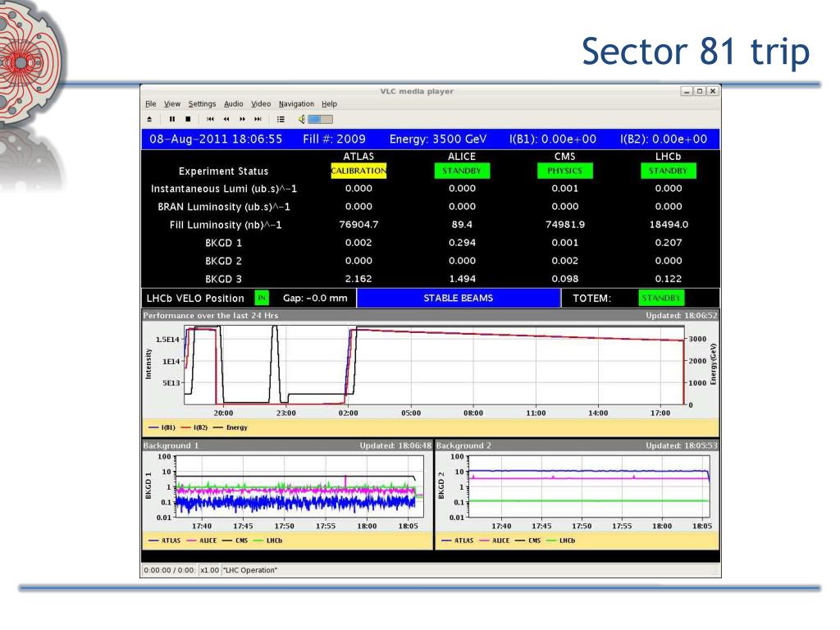Click ALICE BKGD 3 value 1.494

click(x=462, y=279)
